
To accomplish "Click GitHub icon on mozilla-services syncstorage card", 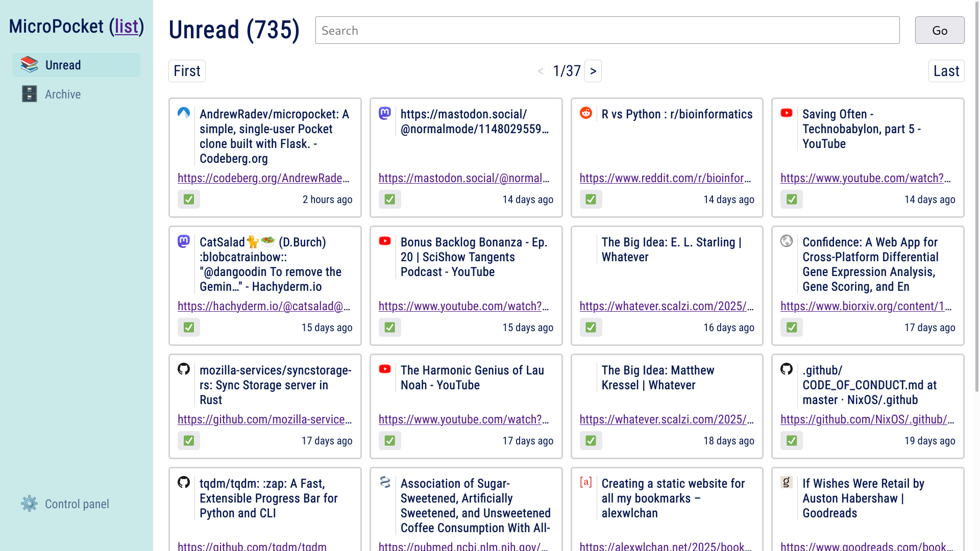I will [x=184, y=369].
